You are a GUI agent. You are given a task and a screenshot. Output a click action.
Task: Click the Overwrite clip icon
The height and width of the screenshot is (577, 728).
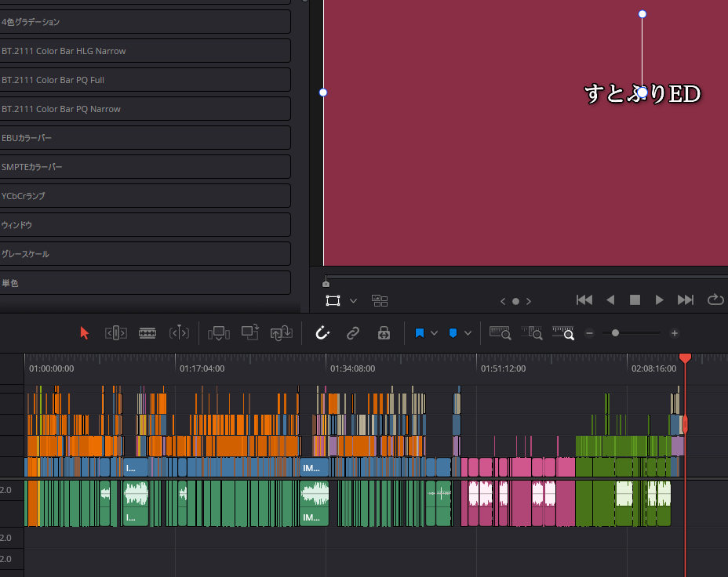coord(249,333)
